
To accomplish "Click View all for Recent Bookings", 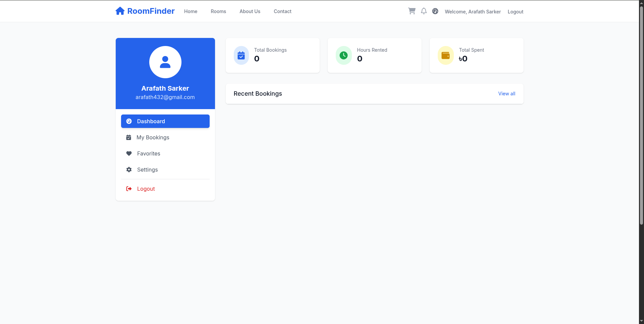I will pyautogui.click(x=506, y=94).
